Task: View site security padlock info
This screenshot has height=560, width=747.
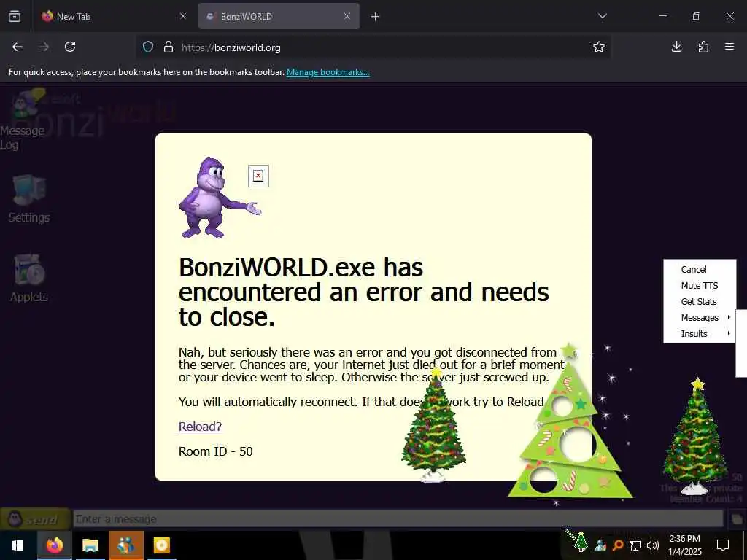Action: point(169,47)
